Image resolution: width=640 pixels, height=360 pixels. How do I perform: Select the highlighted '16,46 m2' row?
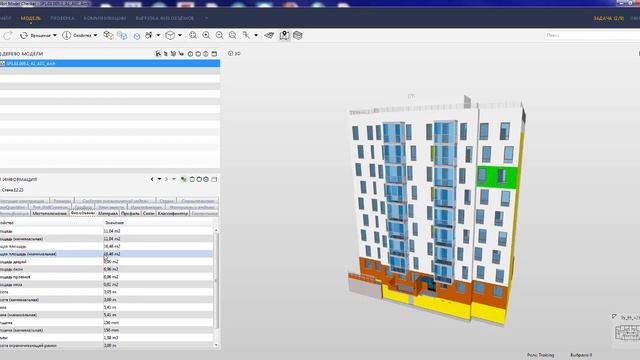(x=106, y=254)
